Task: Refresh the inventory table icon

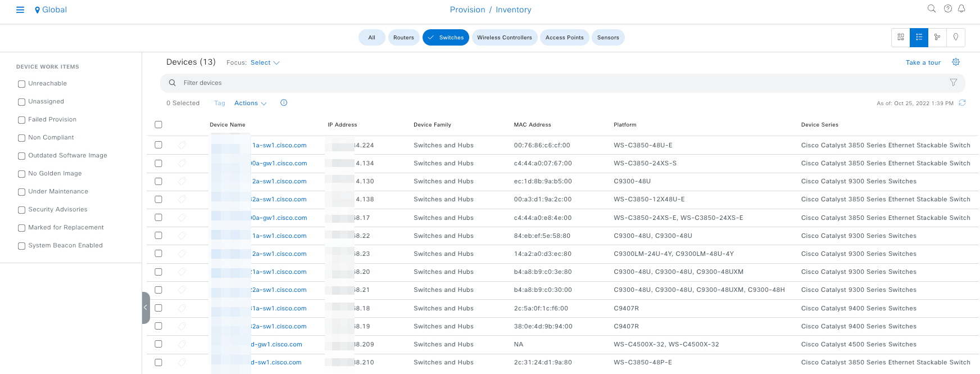Action: pos(962,103)
